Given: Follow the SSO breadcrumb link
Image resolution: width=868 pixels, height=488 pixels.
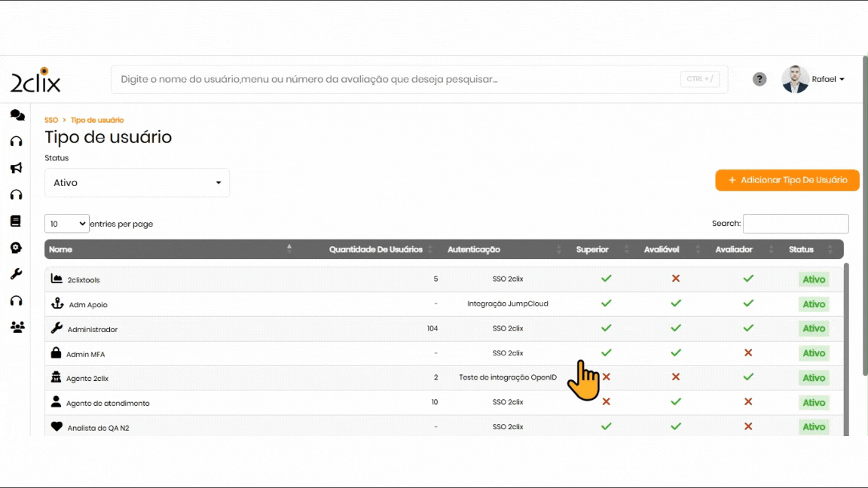Looking at the screenshot, I should tap(51, 120).
